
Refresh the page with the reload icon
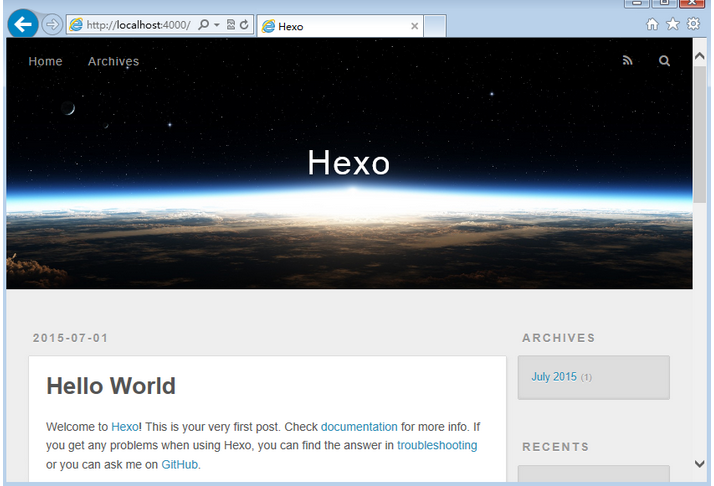[244, 25]
